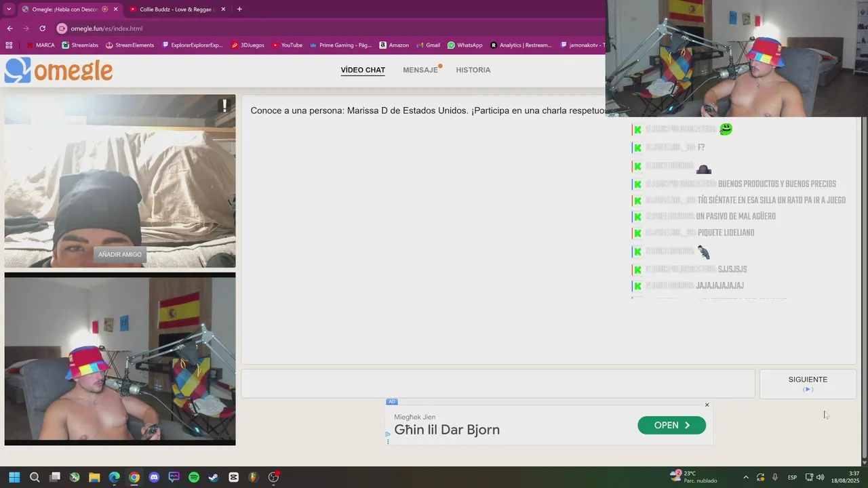
Task: Open Steam from the taskbar
Action: pos(214,477)
